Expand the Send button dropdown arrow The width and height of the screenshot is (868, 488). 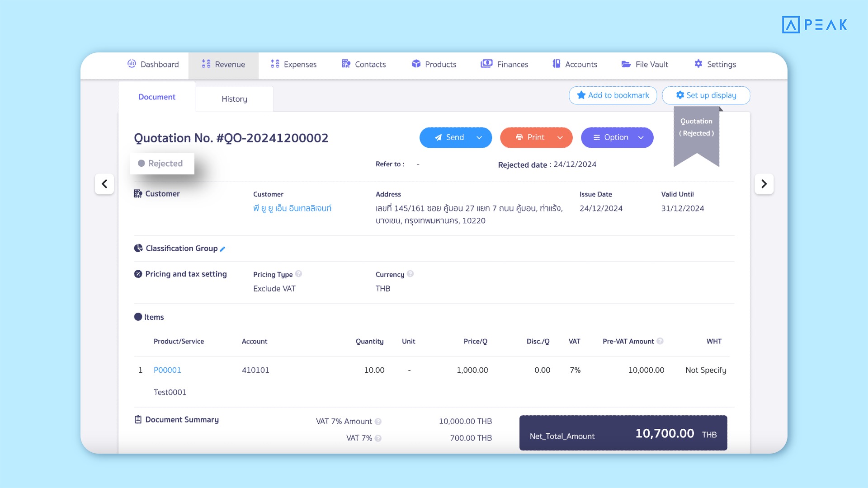479,137
